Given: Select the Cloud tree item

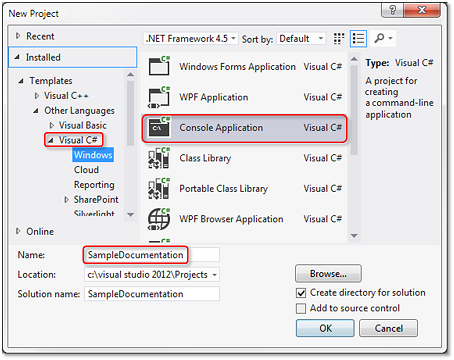Looking at the screenshot, I should tap(86, 170).
